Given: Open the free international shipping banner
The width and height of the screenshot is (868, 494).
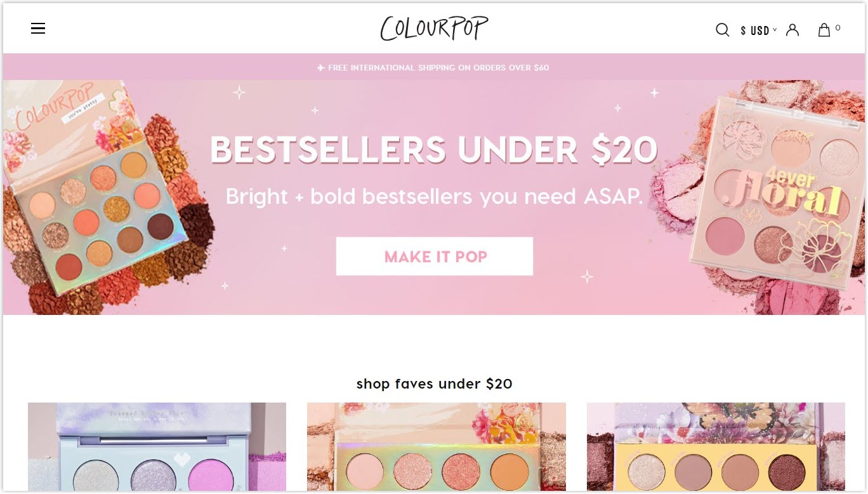Looking at the screenshot, I should point(434,67).
